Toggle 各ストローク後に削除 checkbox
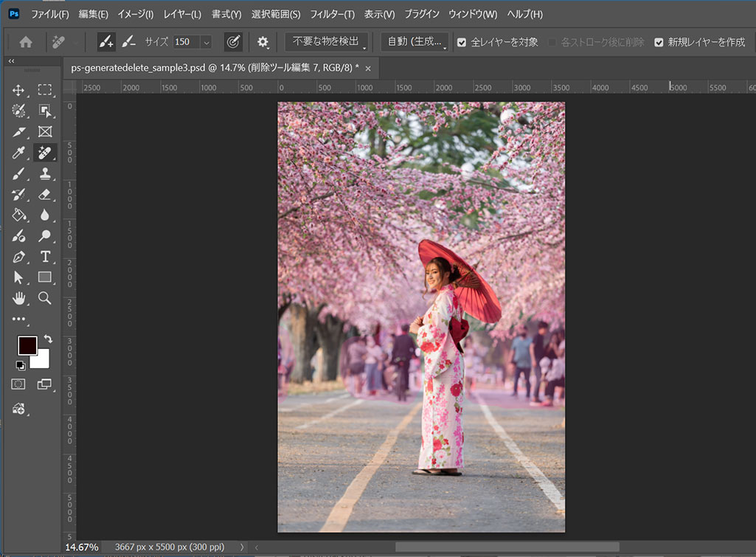This screenshot has height=557, width=756. point(552,43)
